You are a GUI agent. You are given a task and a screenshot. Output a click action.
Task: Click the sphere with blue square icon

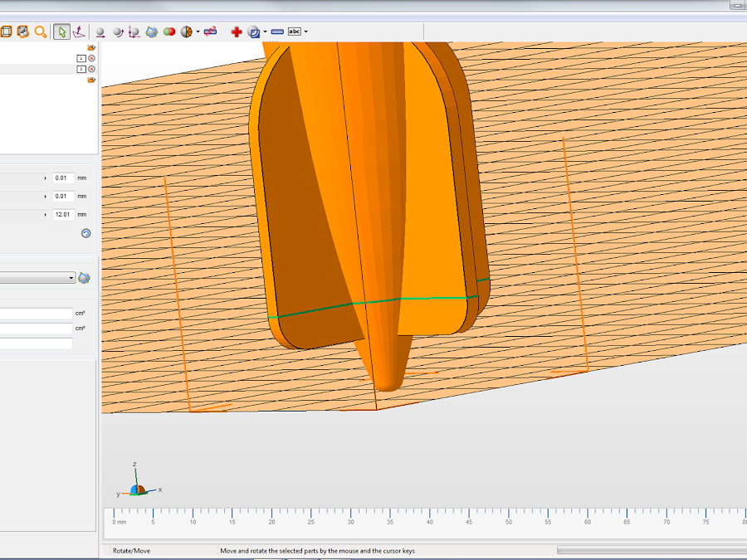[x=254, y=32]
